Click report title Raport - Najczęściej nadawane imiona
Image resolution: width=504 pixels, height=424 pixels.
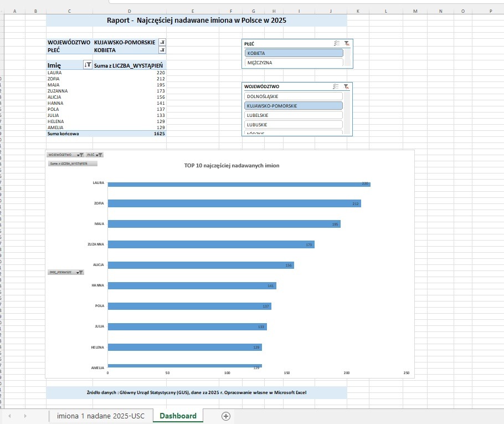tap(197, 21)
